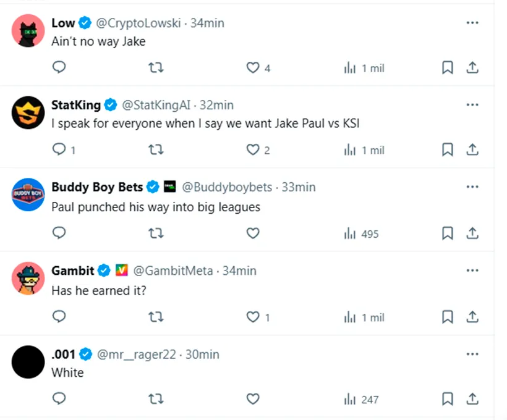Screen dimensions: 507x420
Task: Share the Buddy Boy Bets tweet
Action: point(472,233)
